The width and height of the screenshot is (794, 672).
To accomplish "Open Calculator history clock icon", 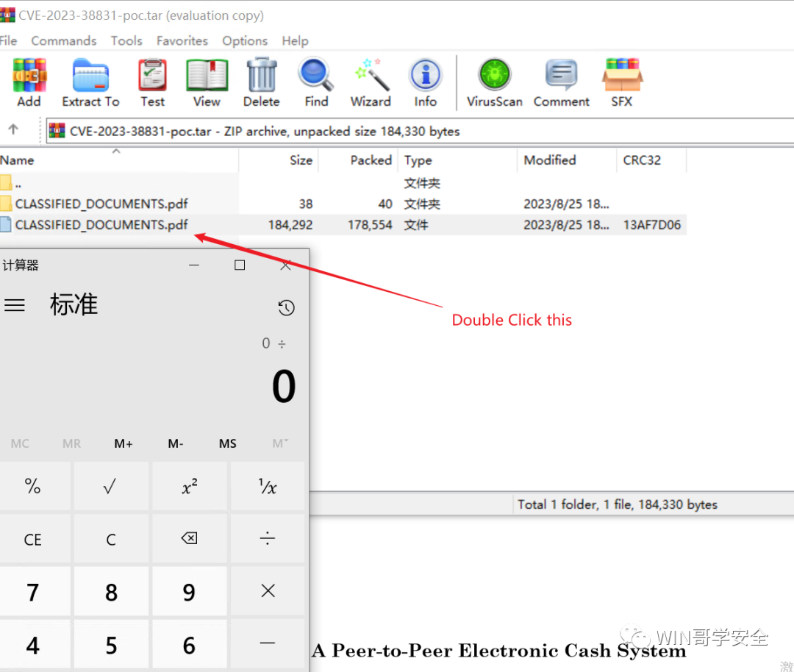I will 286,307.
